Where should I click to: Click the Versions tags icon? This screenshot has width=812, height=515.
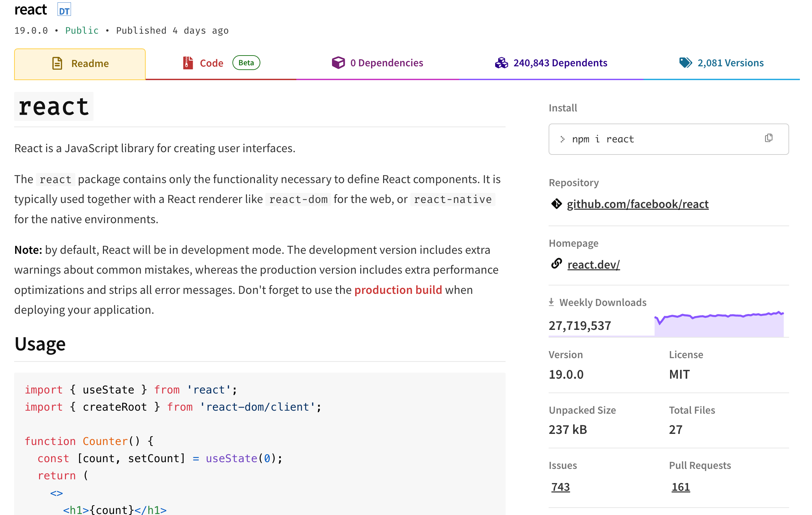coord(685,63)
